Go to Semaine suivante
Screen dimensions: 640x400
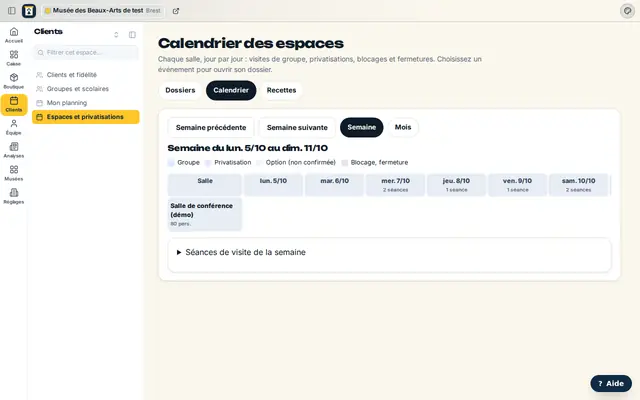(x=297, y=127)
